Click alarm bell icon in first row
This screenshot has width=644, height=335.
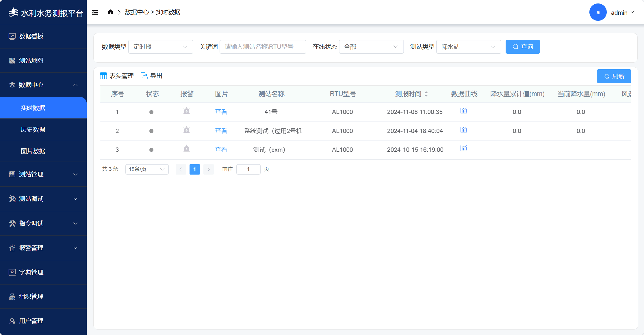(187, 111)
